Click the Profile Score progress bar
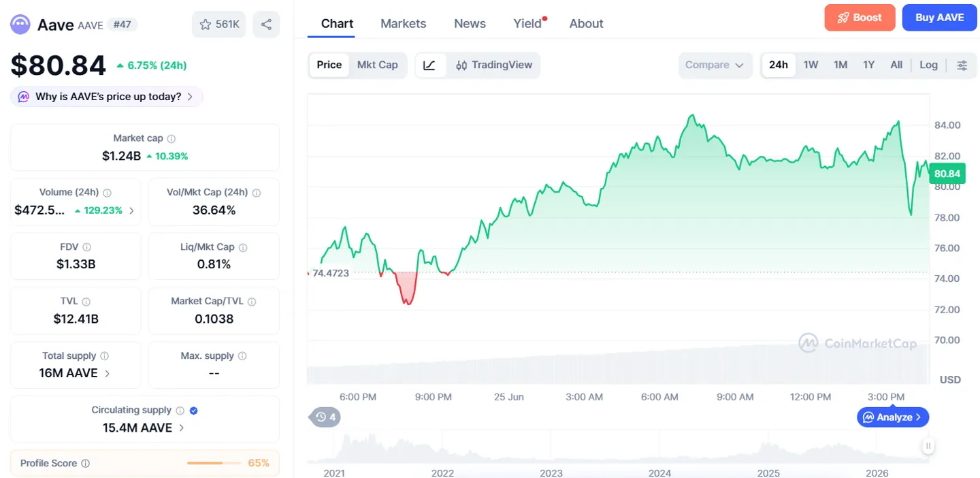The image size is (980, 478). [x=214, y=463]
